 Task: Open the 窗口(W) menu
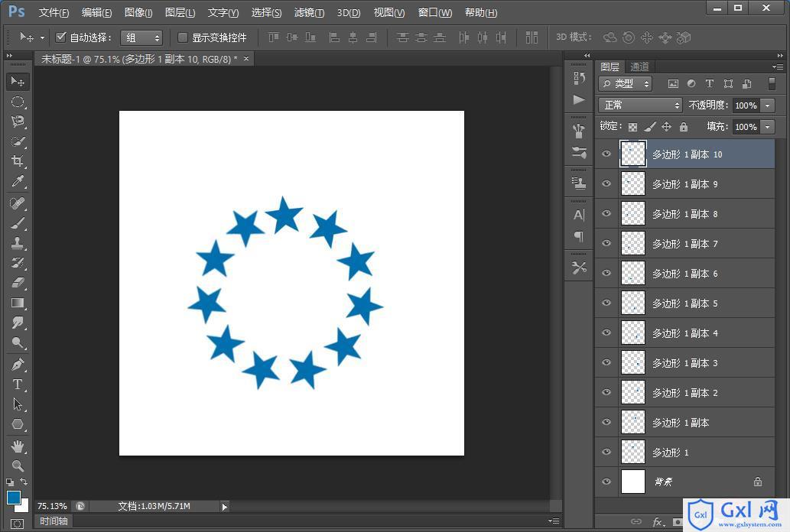[435, 12]
